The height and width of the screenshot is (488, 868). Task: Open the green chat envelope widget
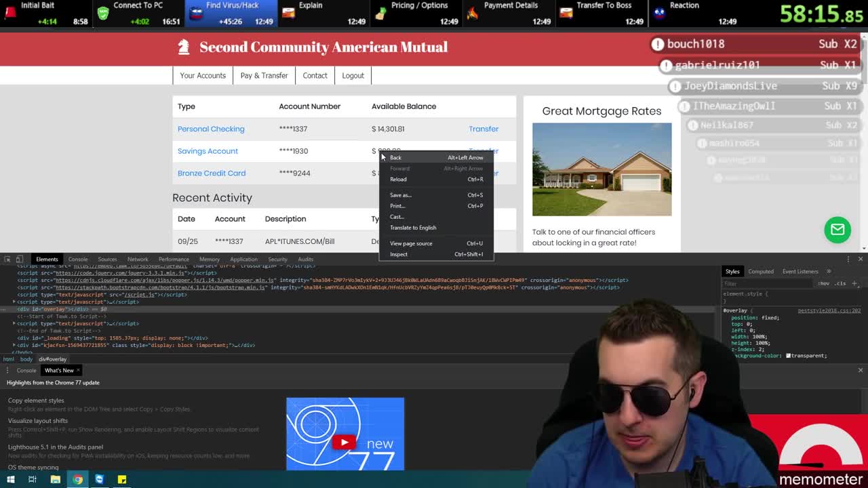(837, 230)
